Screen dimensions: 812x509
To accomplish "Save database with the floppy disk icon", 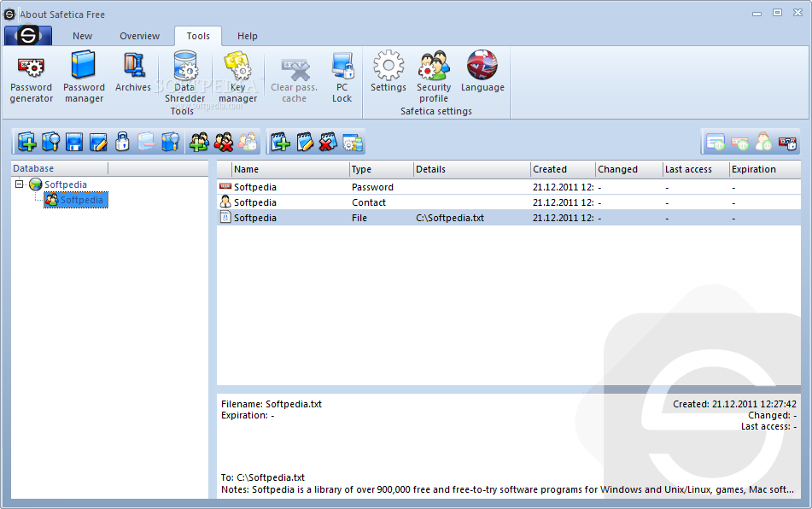I will coord(74,142).
